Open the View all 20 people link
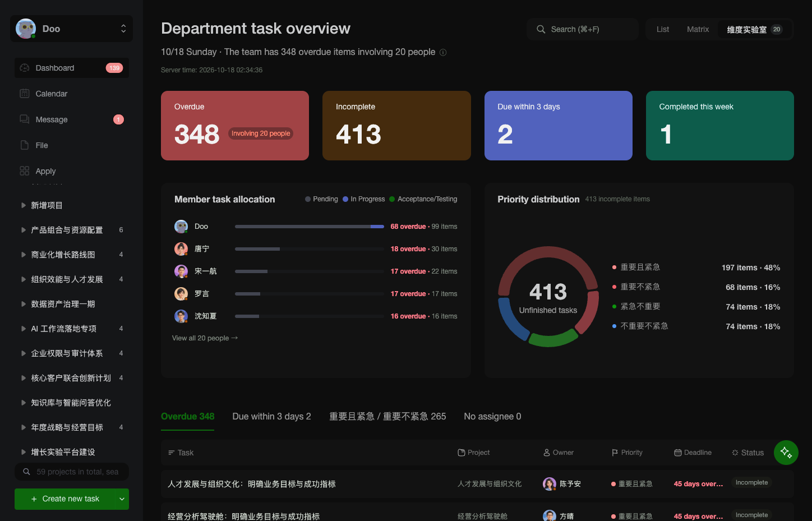Screen dimensions: 812x521 pyautogui.click(x=205, y=338)
